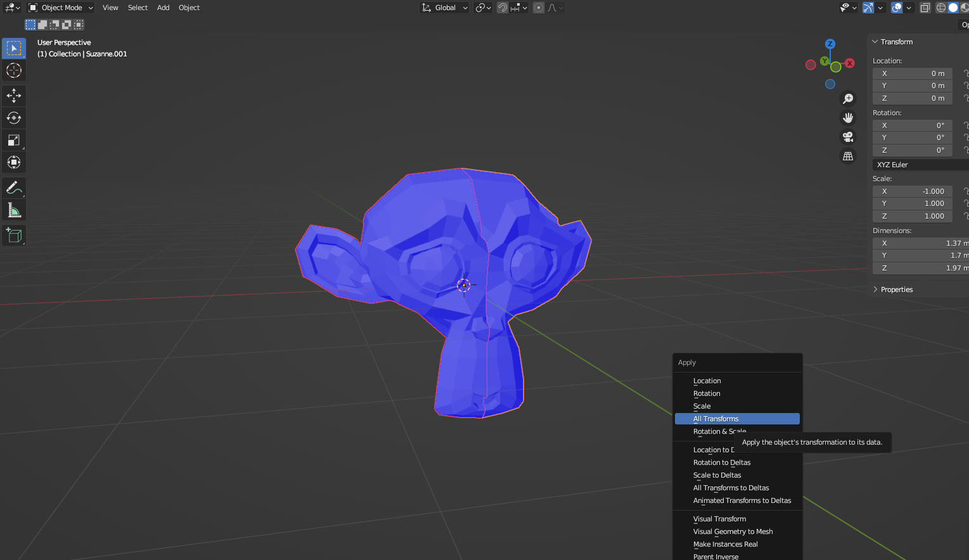Choose the Subtract selection mode icon
The width and height of the screenshot is (969, 560).
click(x=55, y=25)
